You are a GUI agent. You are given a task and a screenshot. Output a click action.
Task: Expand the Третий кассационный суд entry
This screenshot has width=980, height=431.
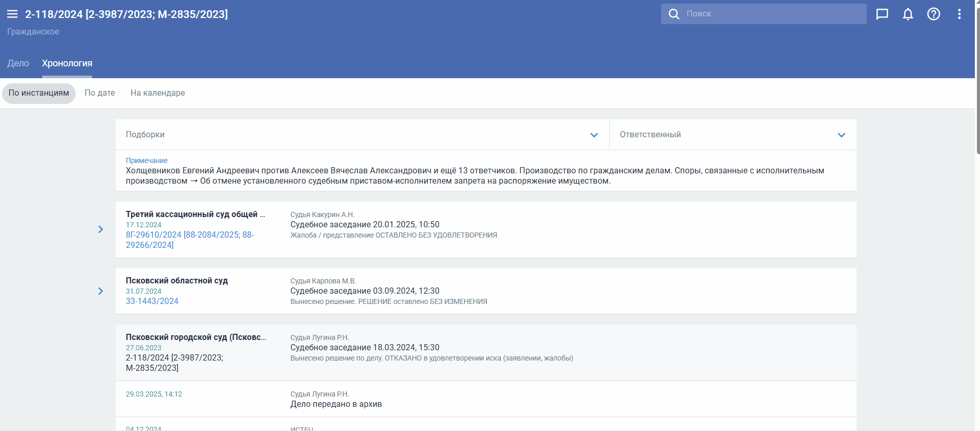point(101,229)
